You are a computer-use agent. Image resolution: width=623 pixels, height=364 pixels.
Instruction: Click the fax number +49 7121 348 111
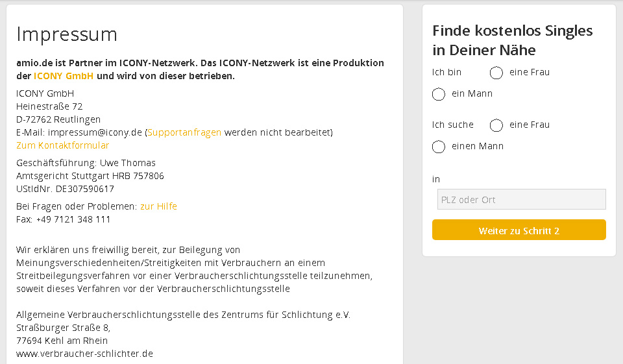click(73, 219)
